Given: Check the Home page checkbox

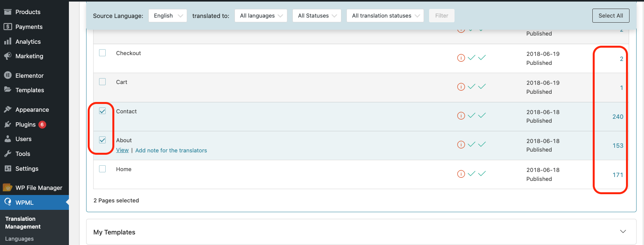Looking at the screenshot, I should [x=103, y=169].
